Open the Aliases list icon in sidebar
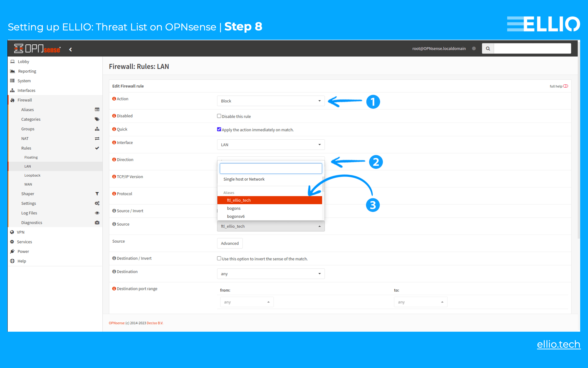 [x=97, y=109]
